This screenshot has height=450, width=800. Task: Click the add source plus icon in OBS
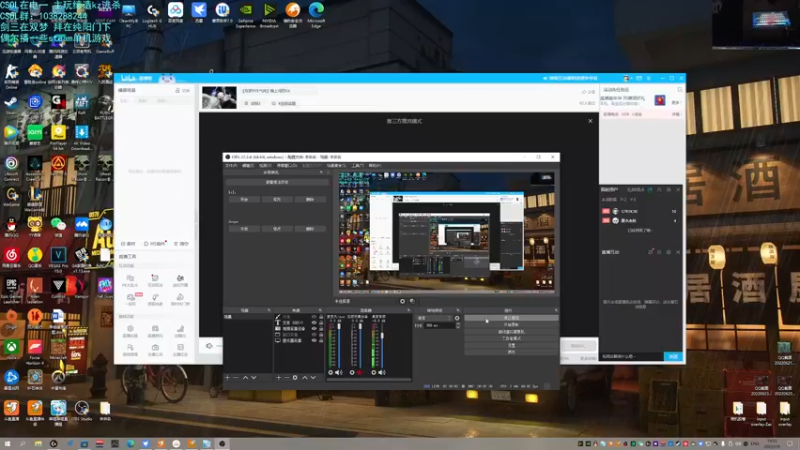tap(279, 377)
